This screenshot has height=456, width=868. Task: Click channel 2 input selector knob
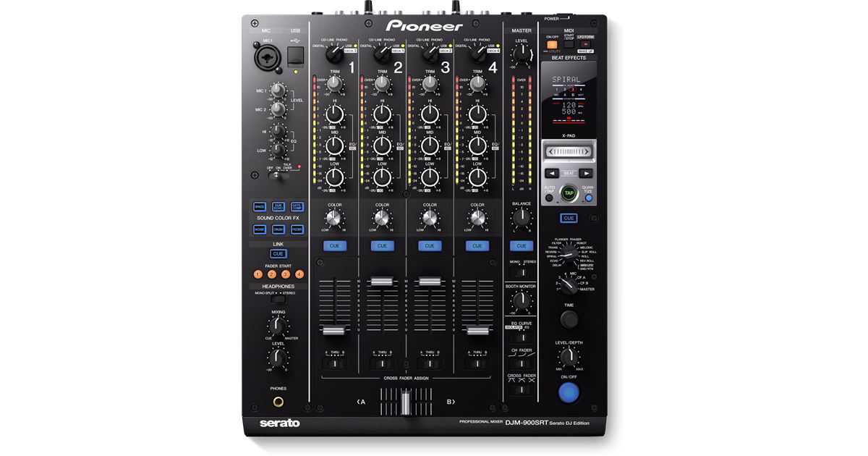[382, 54]
